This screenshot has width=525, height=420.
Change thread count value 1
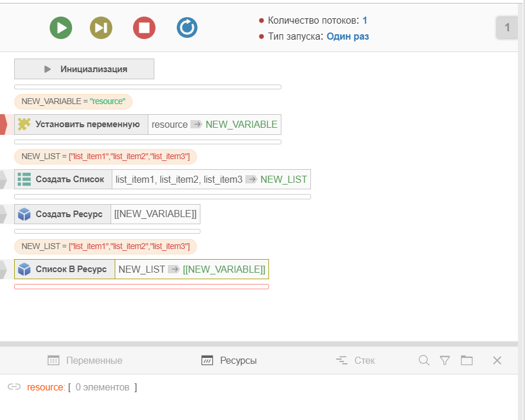point(365,21)
